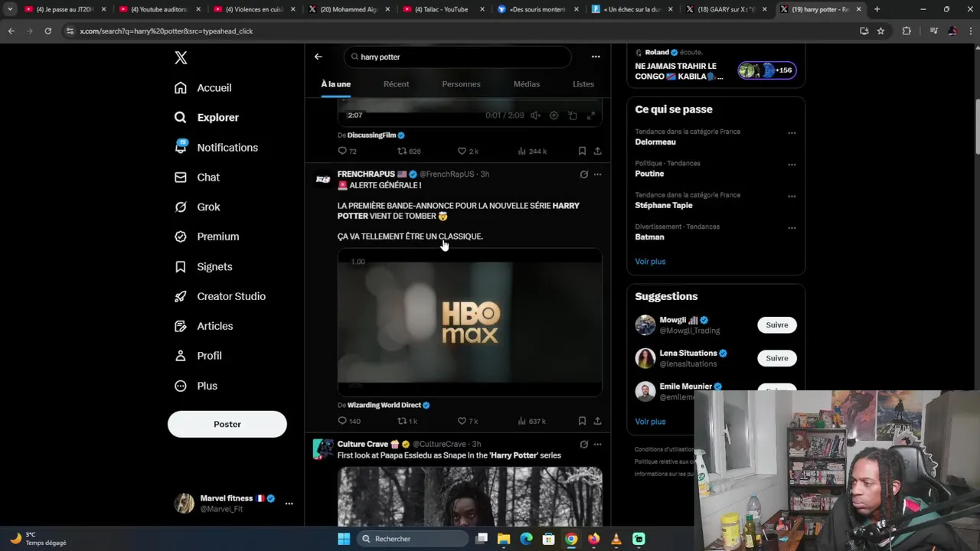The width and height of the screenshot is (980, 551).
Task: Open Articles in the sidebar
Action: 204,326
